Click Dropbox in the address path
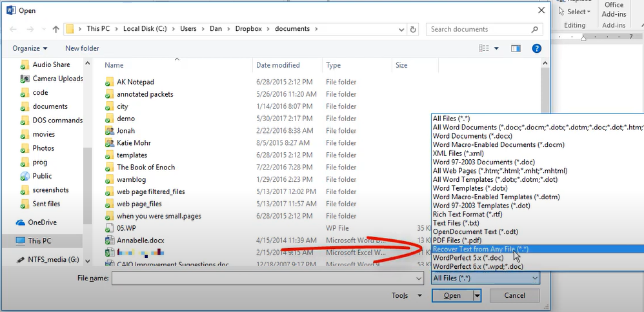The image size is (644, 312). [x=248, y=29]
